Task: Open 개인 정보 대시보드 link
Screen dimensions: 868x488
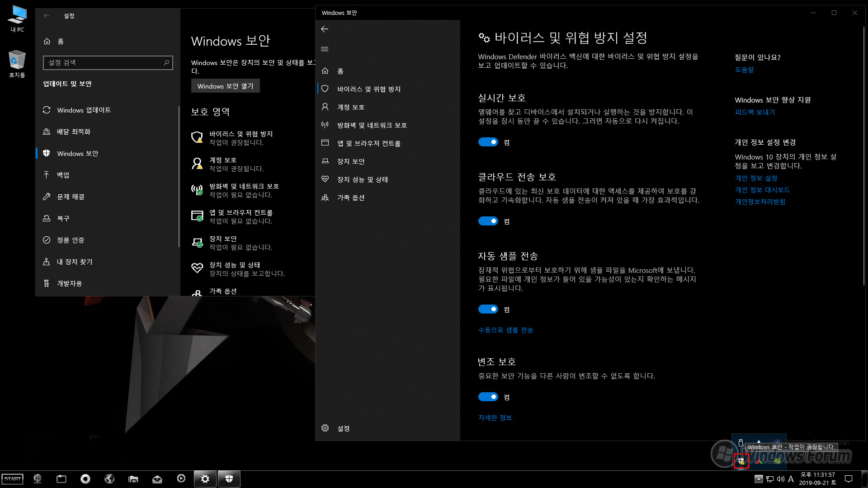Action: click(762, 190)
